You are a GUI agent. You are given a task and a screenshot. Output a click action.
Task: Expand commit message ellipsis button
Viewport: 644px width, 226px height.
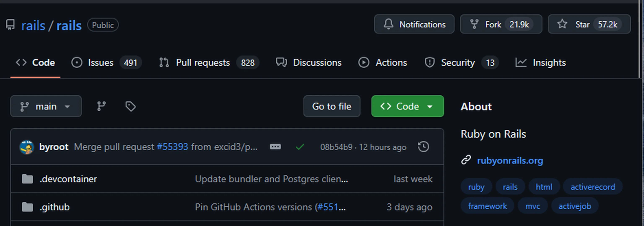coord(275,147)
